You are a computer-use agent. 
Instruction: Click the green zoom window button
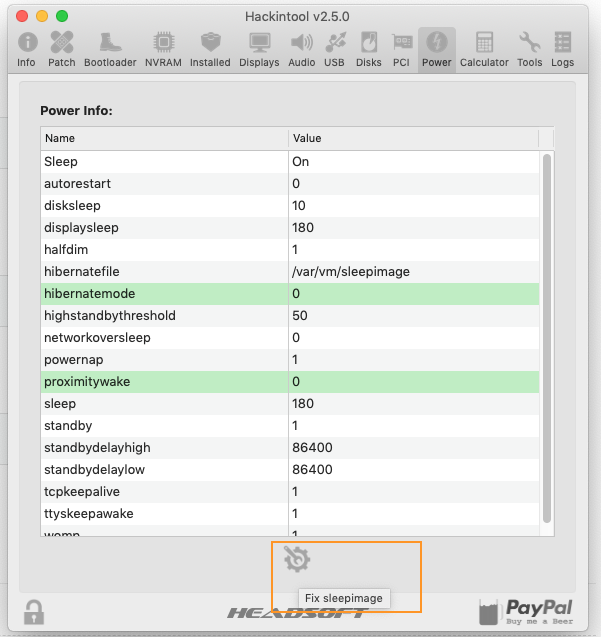62,16
